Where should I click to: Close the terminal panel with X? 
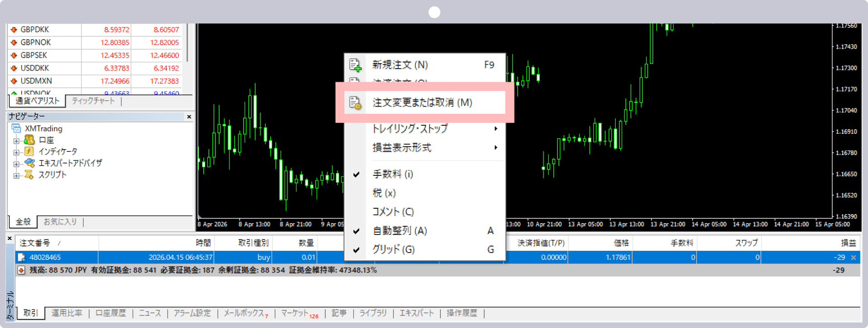click(9, 238)
